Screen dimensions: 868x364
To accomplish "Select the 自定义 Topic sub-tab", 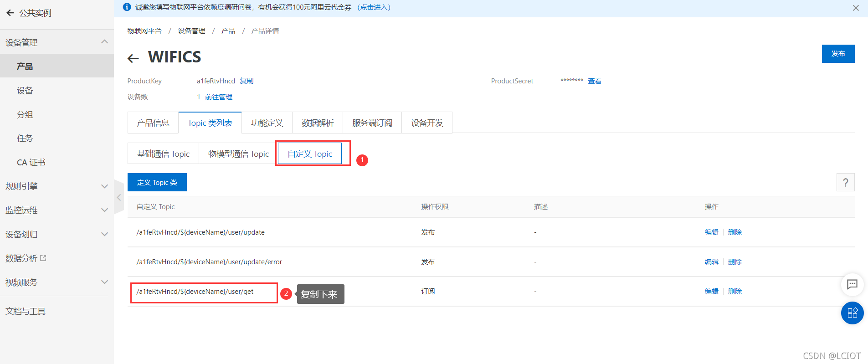I will (310, 154).
